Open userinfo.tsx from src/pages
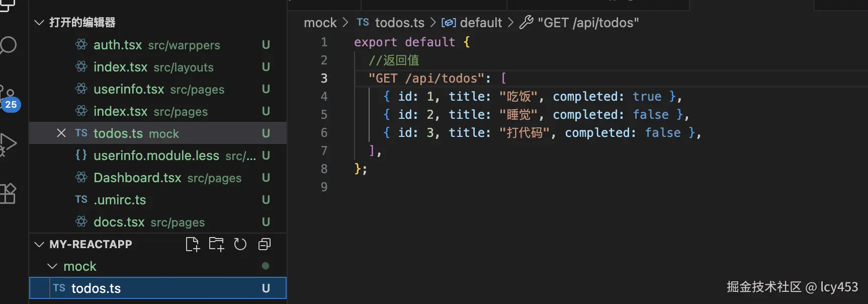 158,89
